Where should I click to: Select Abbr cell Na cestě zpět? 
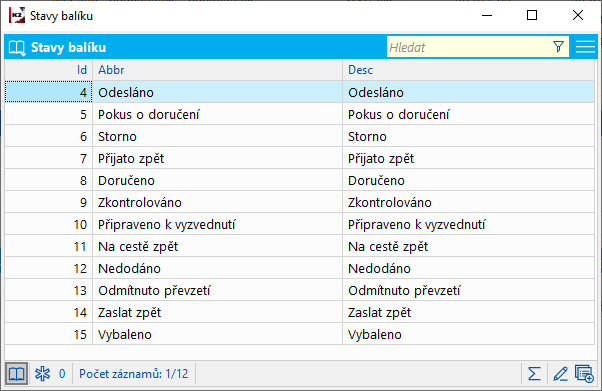217,246
